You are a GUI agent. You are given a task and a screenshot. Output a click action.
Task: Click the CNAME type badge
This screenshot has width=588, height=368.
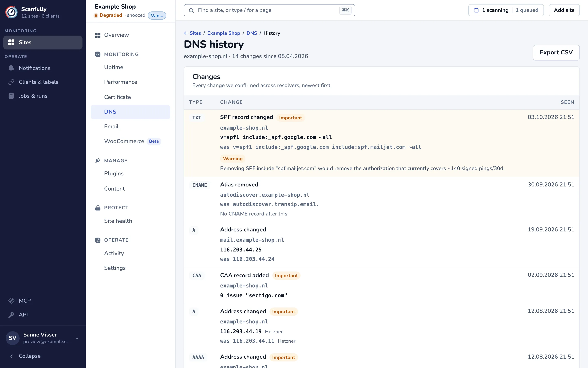pos(199,185)
